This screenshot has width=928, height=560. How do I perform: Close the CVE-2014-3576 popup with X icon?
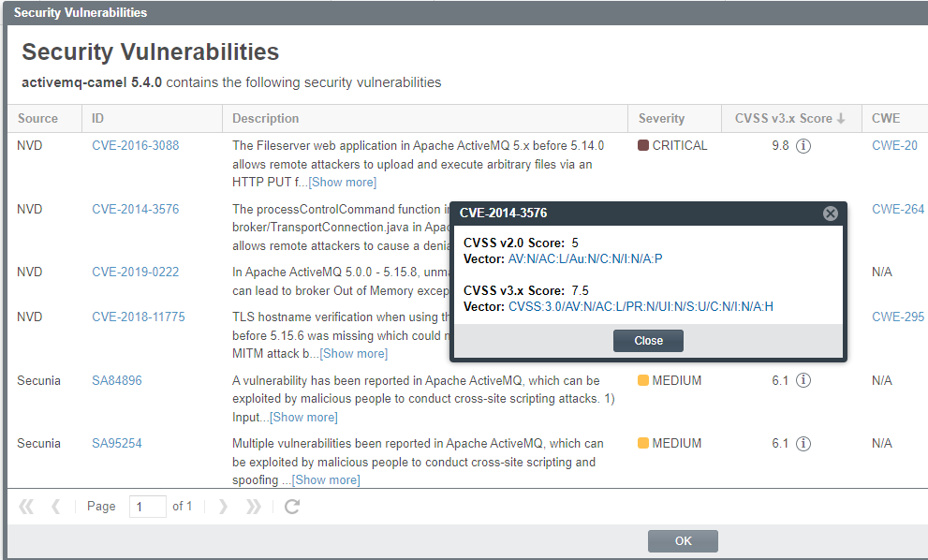[830, 214]
